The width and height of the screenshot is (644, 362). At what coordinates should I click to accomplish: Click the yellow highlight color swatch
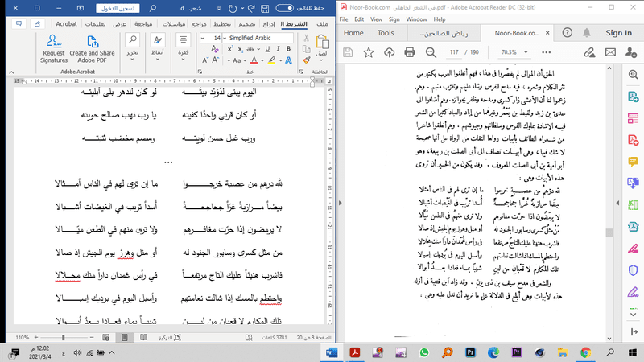click(x=272, y=61)
